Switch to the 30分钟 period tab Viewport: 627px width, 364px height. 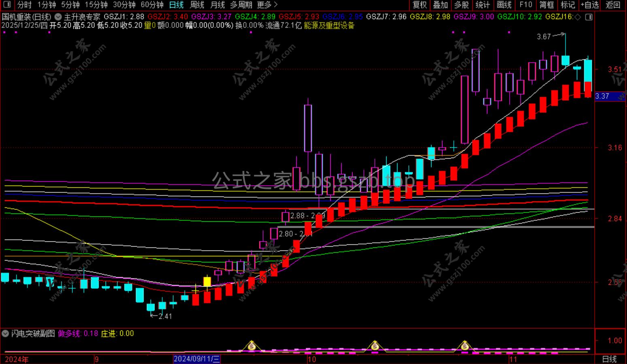124,5
